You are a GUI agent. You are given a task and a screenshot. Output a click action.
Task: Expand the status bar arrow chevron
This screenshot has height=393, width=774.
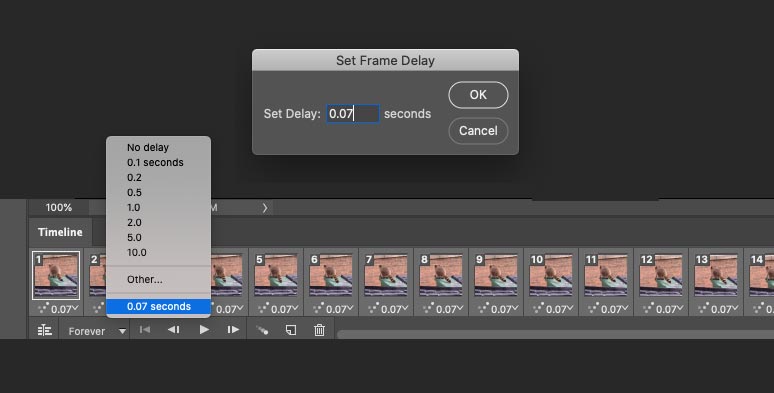pos(265,208)
